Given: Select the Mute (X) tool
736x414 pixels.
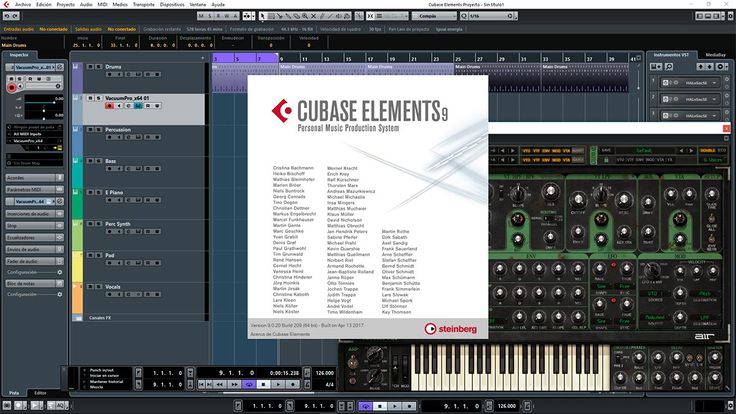Looking at the screenshot, I should (313, 16).
